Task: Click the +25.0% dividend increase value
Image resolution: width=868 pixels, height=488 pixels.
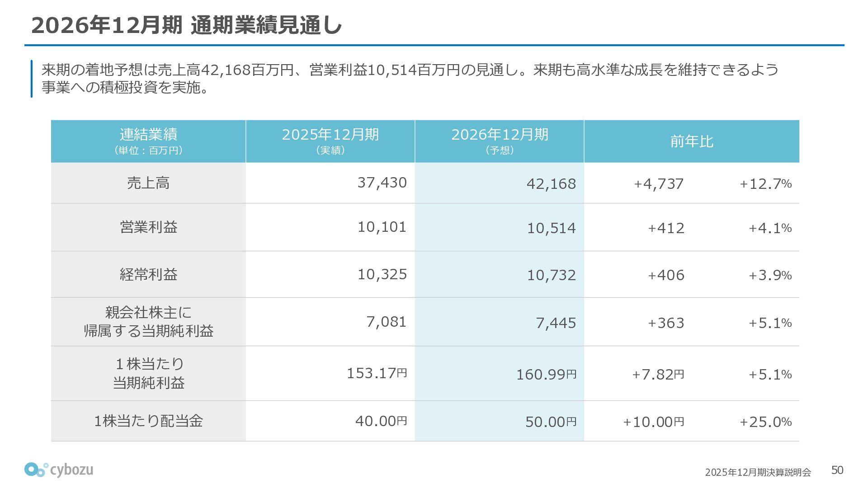Action: tap(765, 422)
